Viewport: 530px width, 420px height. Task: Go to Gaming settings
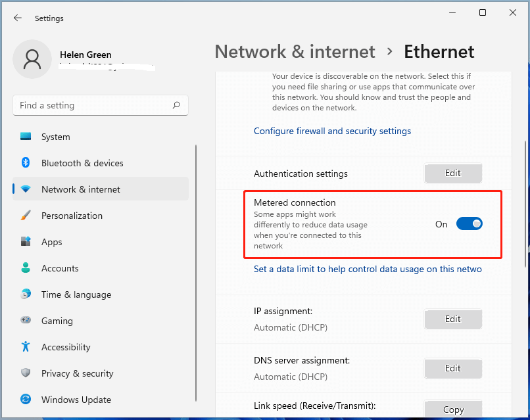pyautogui.click(x=101, y=321)
